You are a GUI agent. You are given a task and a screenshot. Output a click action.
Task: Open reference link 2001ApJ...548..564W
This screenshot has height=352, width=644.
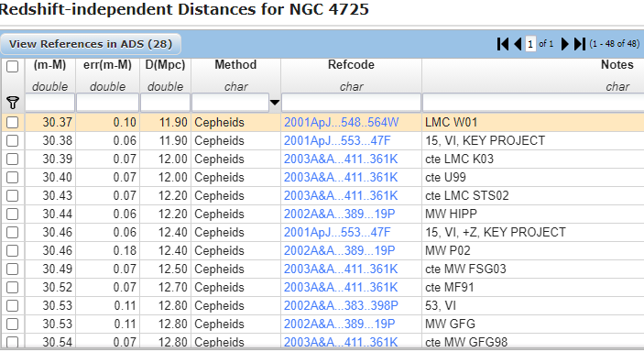pos(342,122)
